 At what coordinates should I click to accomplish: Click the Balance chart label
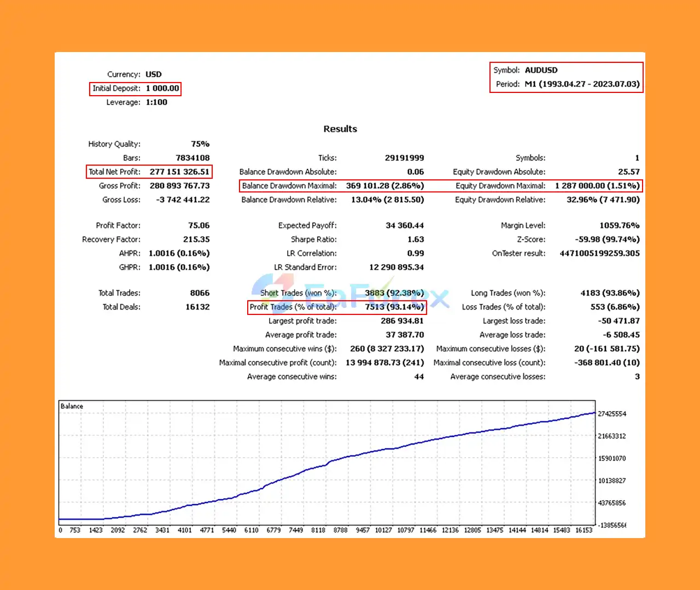[x=72, y=406]
